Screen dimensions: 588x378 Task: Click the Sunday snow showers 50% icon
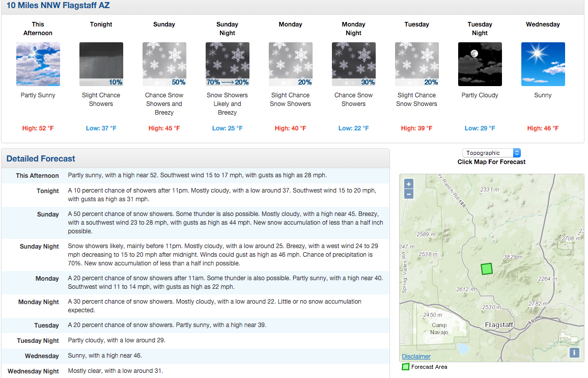click(x=164, y=64)
